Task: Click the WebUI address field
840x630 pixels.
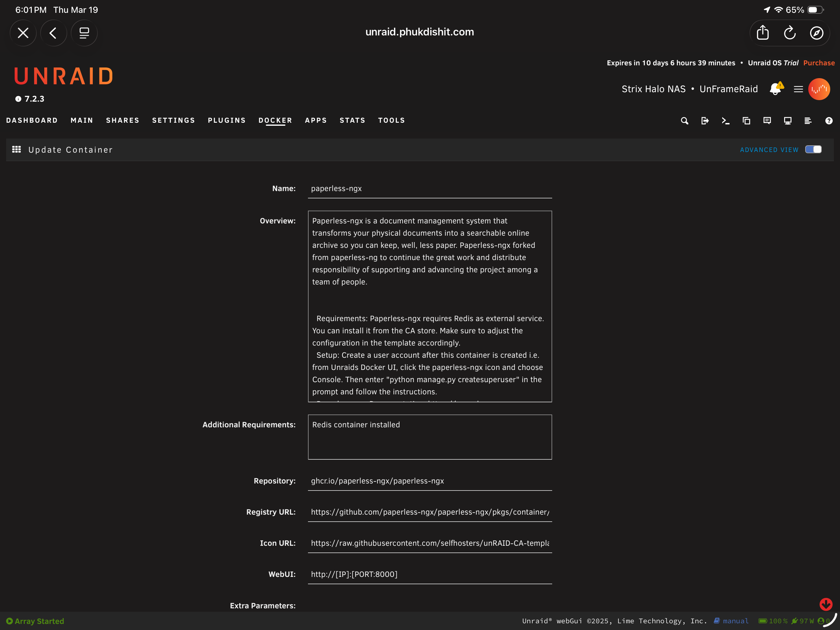Action: coord(429,574)
